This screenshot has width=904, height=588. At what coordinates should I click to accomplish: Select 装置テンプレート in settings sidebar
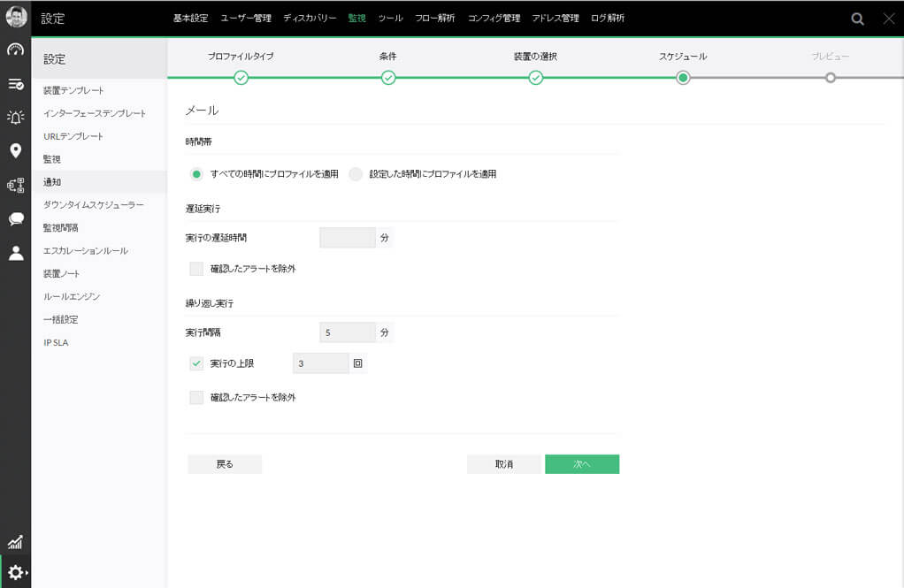click(x=73, y=90)
